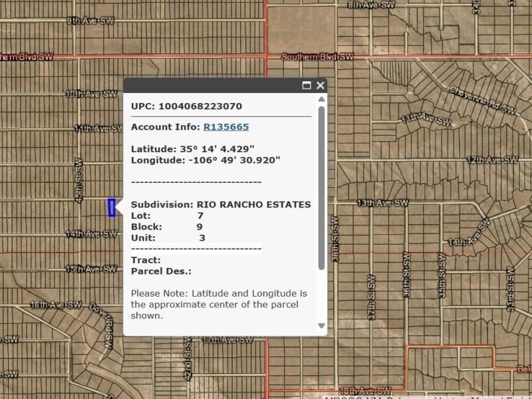Click the 13th Ave SW map label

383,203
